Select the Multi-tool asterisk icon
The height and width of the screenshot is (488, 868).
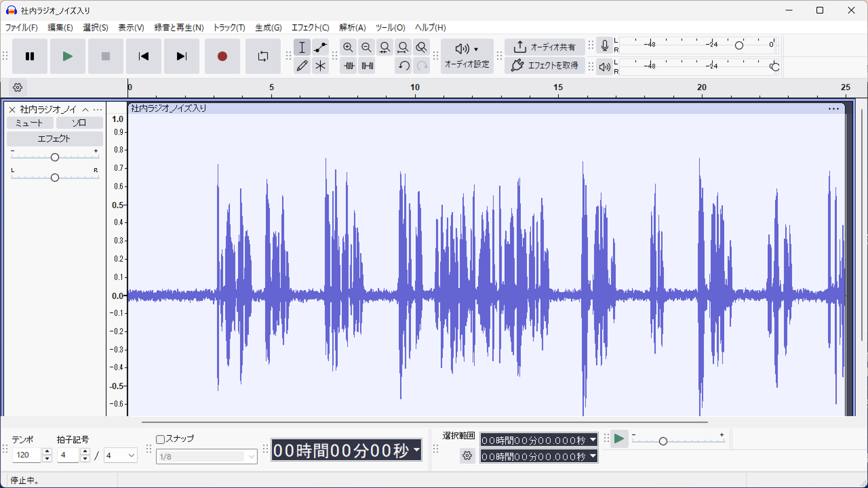point(321,66)
